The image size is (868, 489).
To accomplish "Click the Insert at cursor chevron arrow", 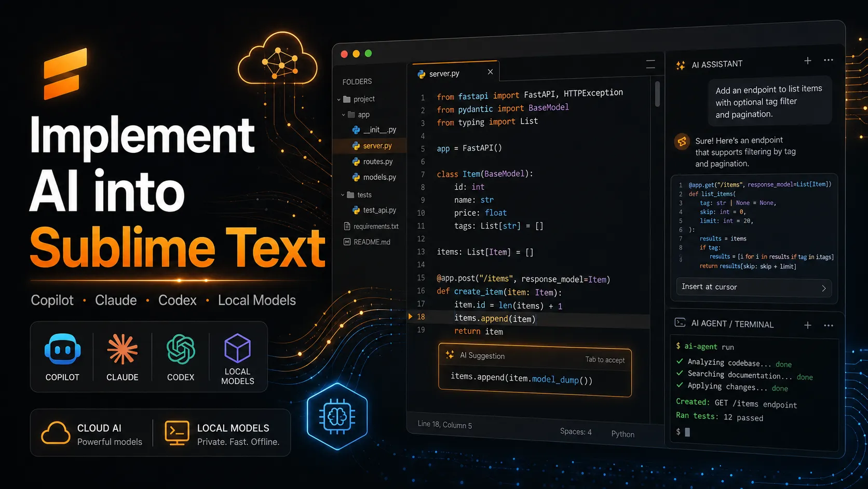I will [x=824, y=288].
